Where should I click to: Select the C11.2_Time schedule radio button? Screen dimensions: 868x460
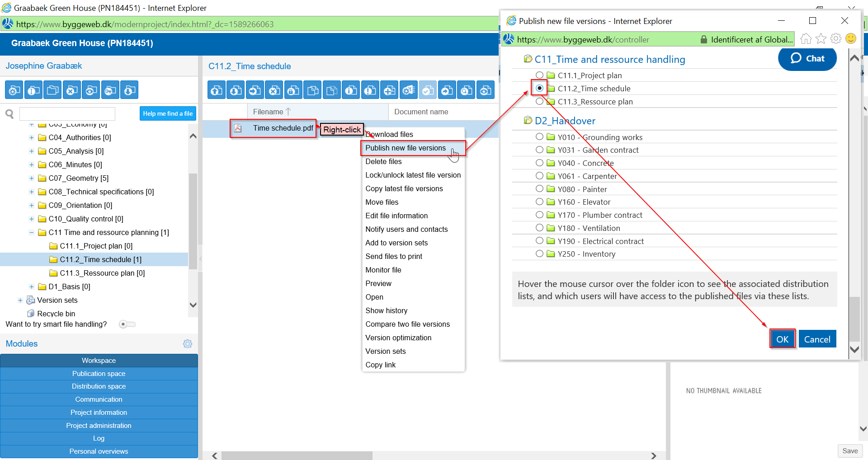point(539,88)
